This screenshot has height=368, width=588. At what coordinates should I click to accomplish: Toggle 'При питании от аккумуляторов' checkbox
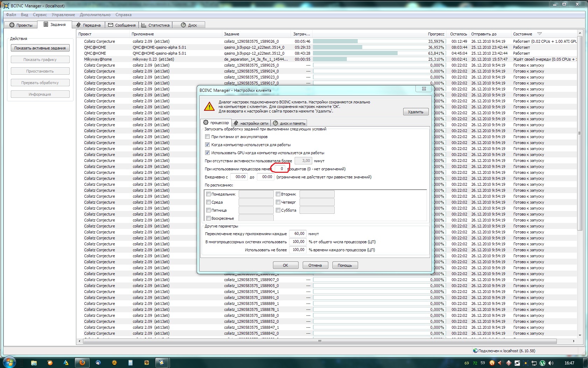(207, 137)
